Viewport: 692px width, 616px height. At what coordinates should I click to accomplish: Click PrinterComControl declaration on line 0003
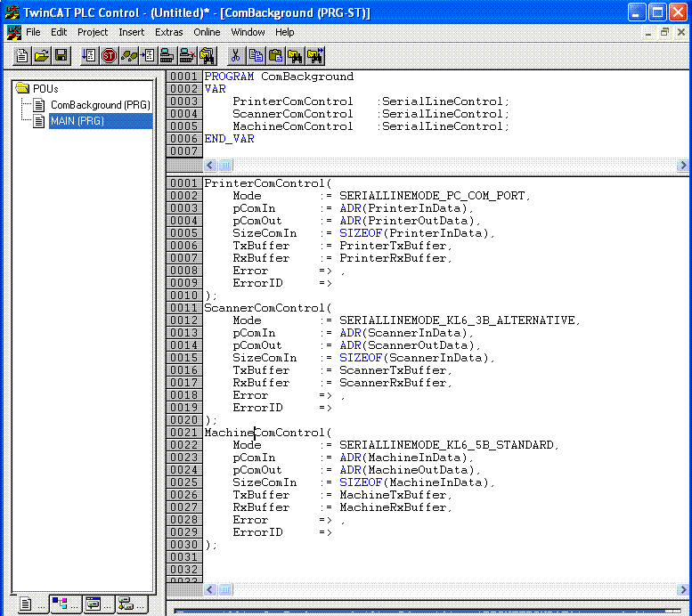pyautogui.click(x=293, y=101)
